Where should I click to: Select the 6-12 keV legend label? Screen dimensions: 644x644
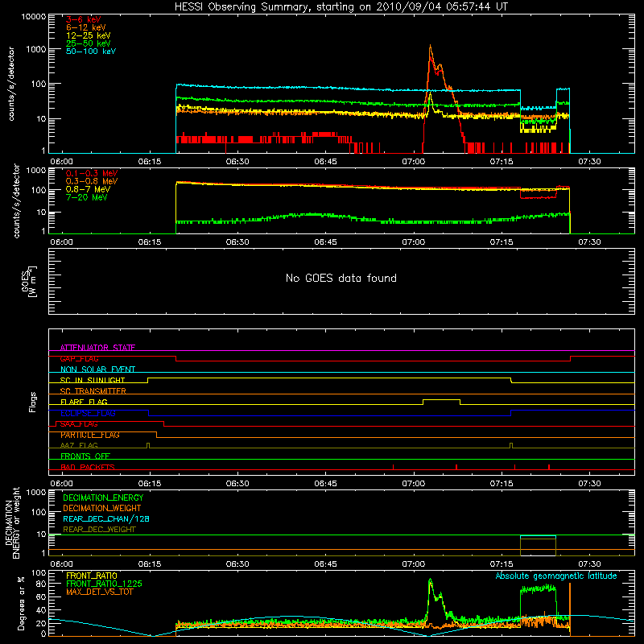(86, 27)
